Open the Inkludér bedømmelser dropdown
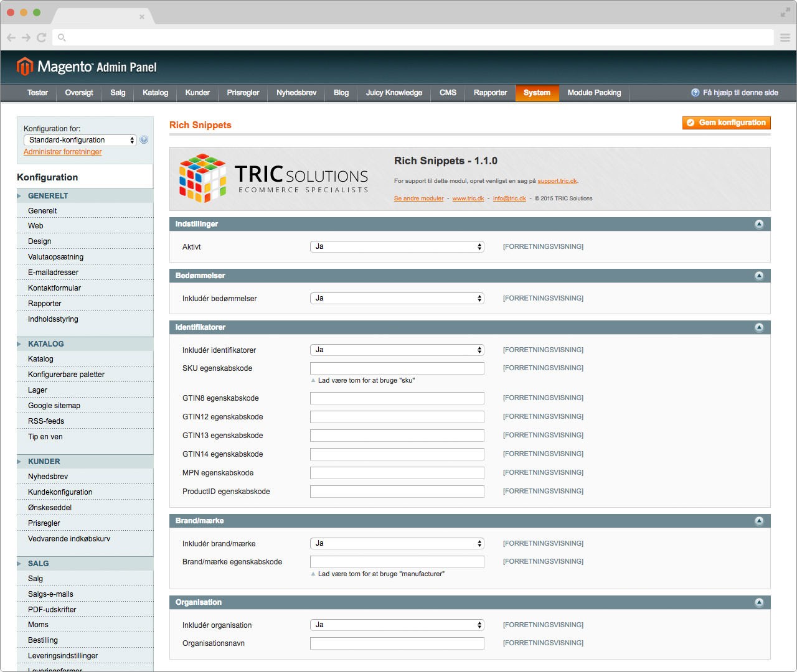 [397, 299]
